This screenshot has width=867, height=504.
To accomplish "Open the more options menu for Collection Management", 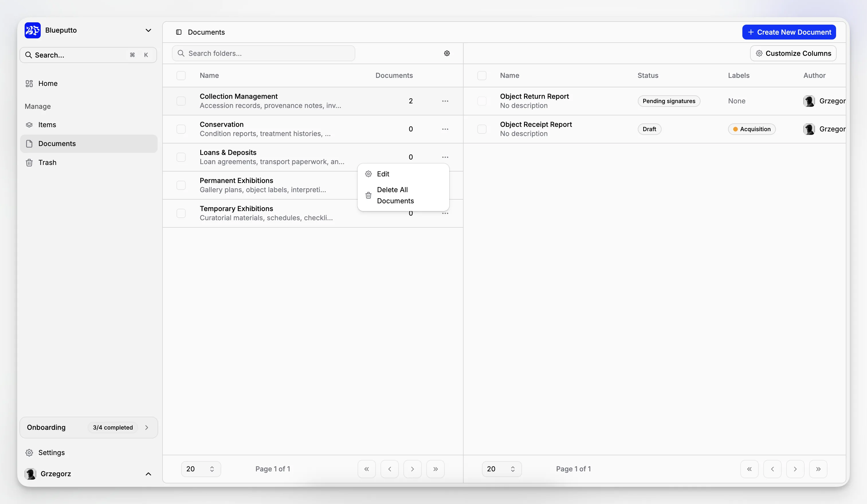I will pyautogui.click(x=445, y=101).
